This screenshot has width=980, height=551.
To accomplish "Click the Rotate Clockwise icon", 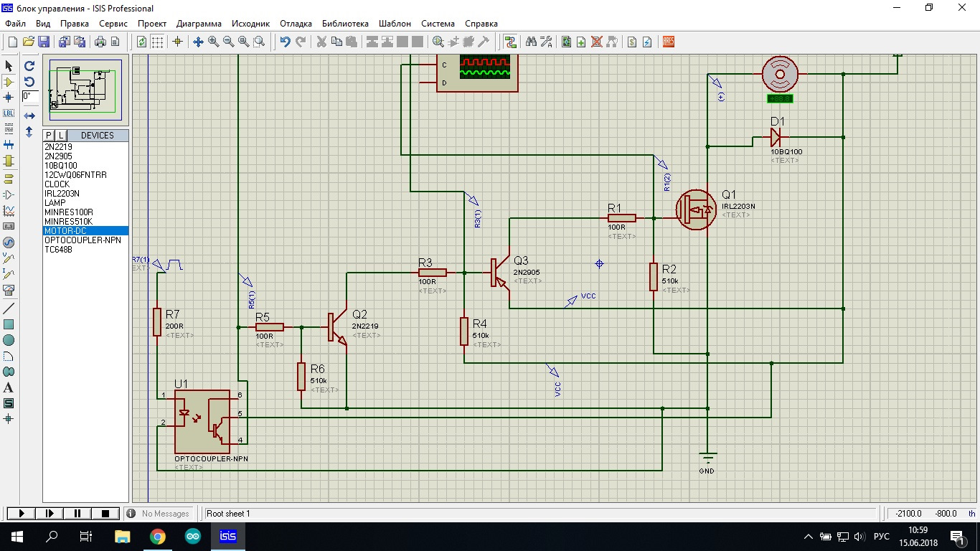I will coord(29,65).
